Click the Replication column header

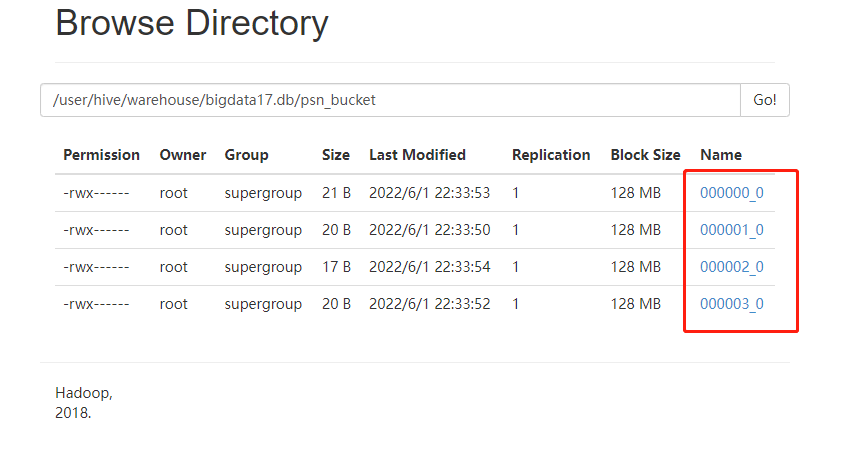[x=551, y=155]
